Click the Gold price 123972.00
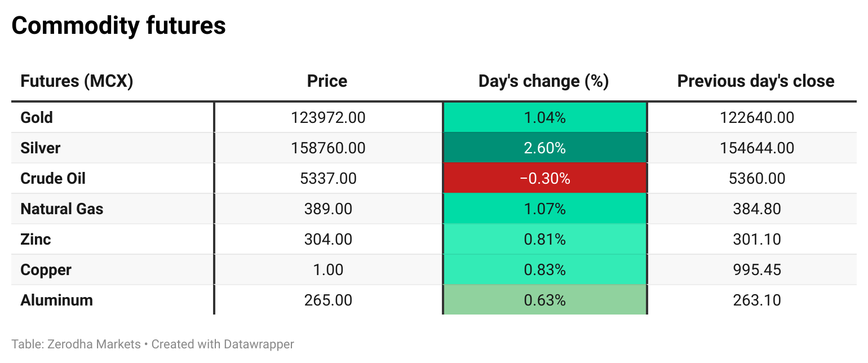The width and height of the screenshot is (868, 363). pos(328,118)
